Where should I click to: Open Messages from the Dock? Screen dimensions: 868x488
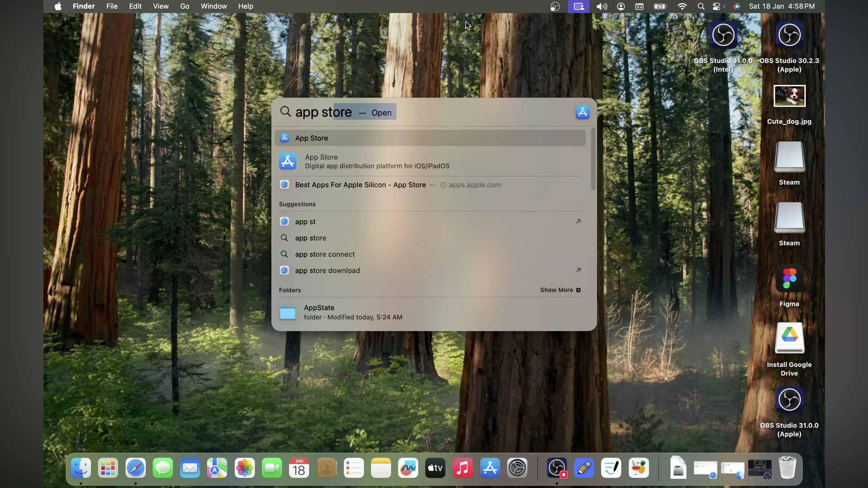(163, 468)
